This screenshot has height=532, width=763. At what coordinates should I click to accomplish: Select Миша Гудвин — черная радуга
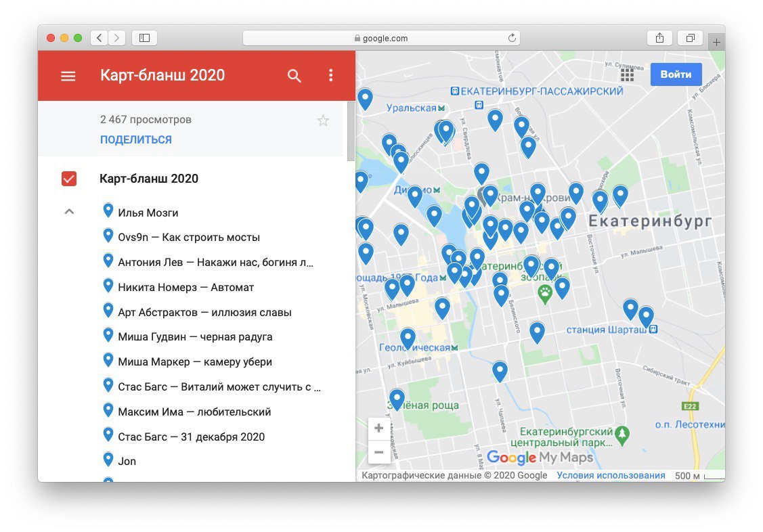(195, 336)
